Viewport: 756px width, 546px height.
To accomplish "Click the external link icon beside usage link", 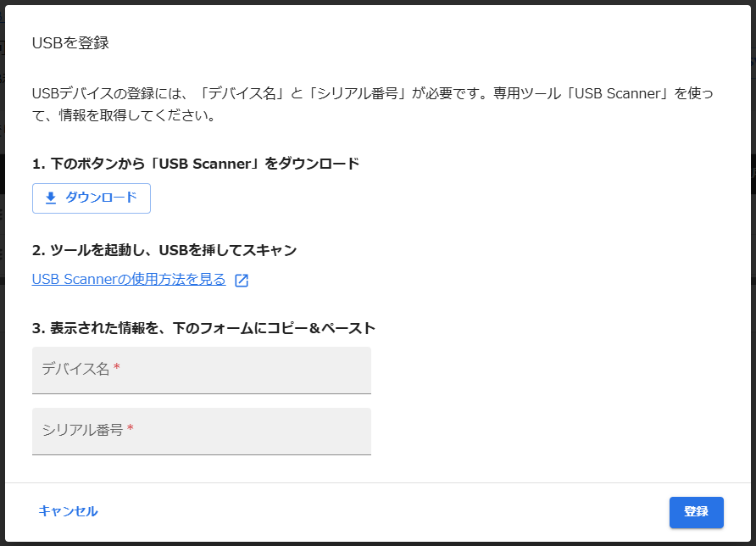I will (242, 281).
